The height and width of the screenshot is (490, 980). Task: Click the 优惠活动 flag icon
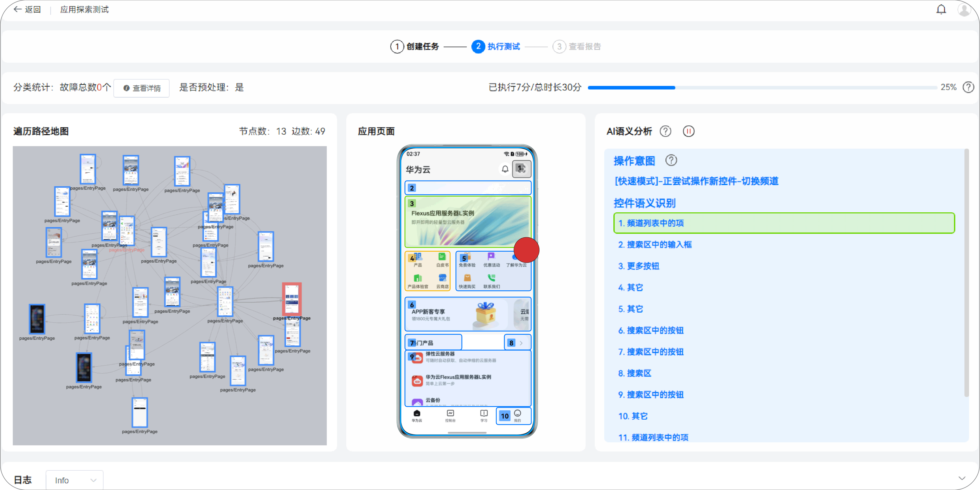click(x=491, y=256)
